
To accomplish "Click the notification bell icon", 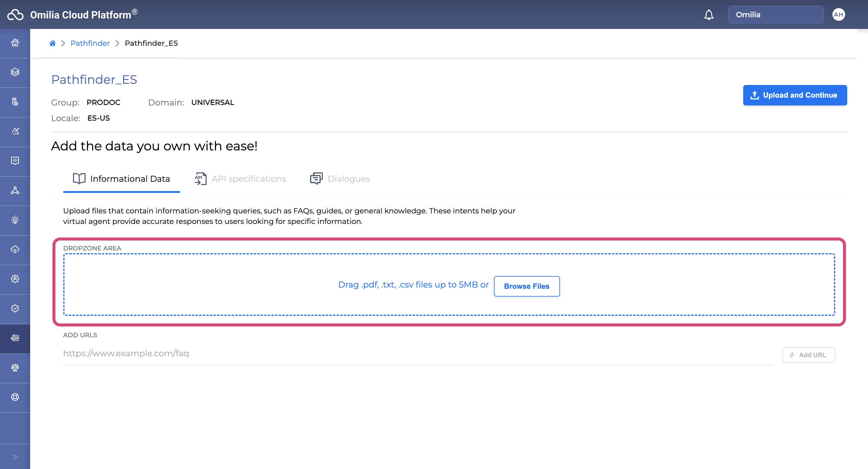I will (x=709, y=15).
